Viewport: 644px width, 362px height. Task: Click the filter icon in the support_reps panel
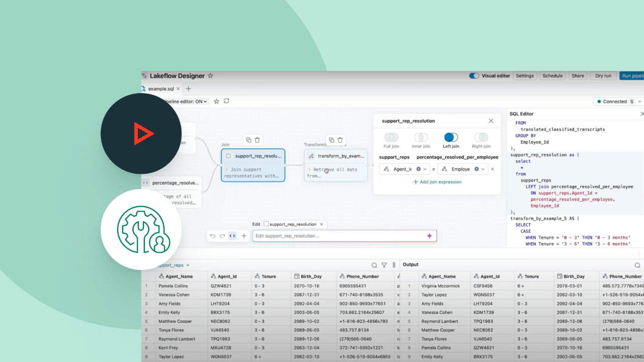[384, 265]
